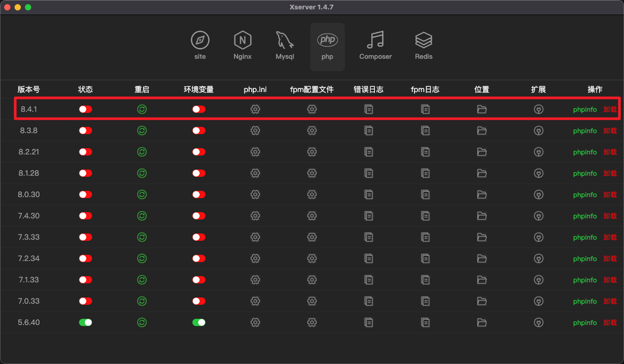Open phpinfo for PHP 7.2.34
This screenshot has height=364, width=624.
(585, 259)
